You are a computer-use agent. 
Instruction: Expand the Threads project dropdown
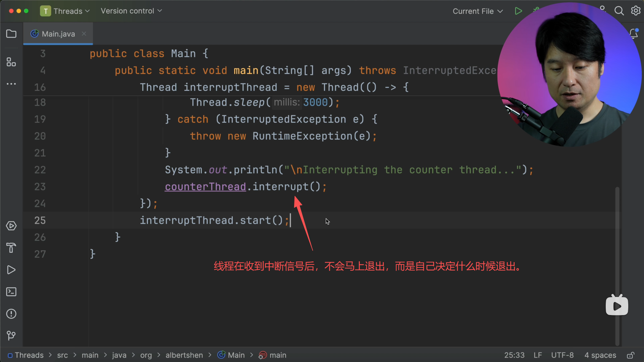pyautogui.click(x=65, y=11)
